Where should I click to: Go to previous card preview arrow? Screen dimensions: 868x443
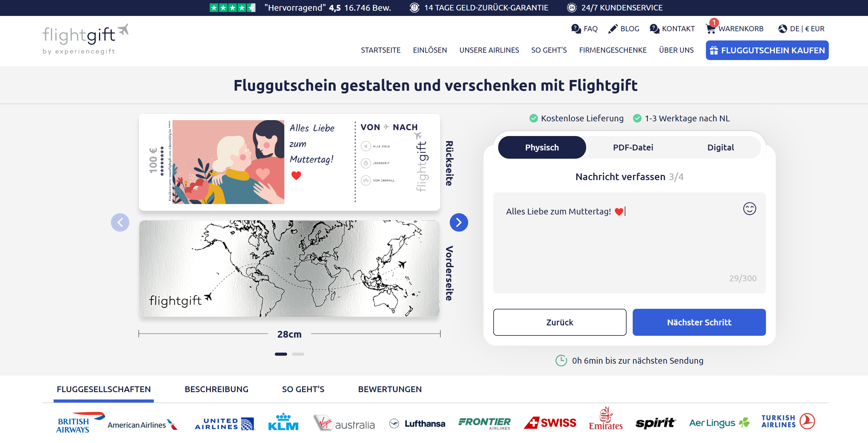coord(120,222)
